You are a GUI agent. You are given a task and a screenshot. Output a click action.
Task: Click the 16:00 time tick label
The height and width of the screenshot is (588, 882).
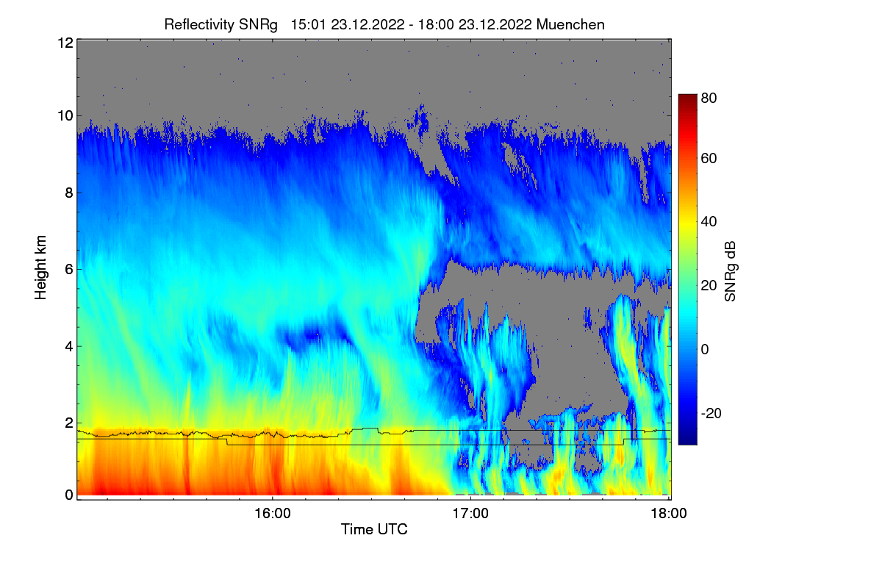272,513
